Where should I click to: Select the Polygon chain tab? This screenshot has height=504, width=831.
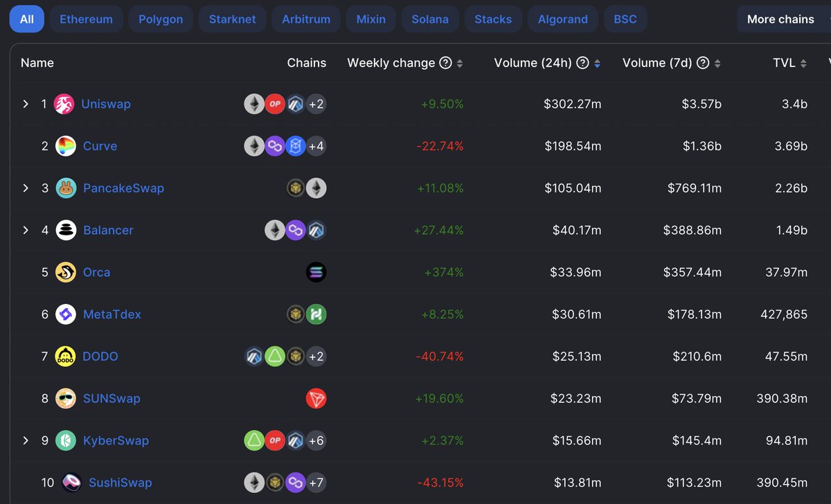pyautogui.click(x=161, y=19)
